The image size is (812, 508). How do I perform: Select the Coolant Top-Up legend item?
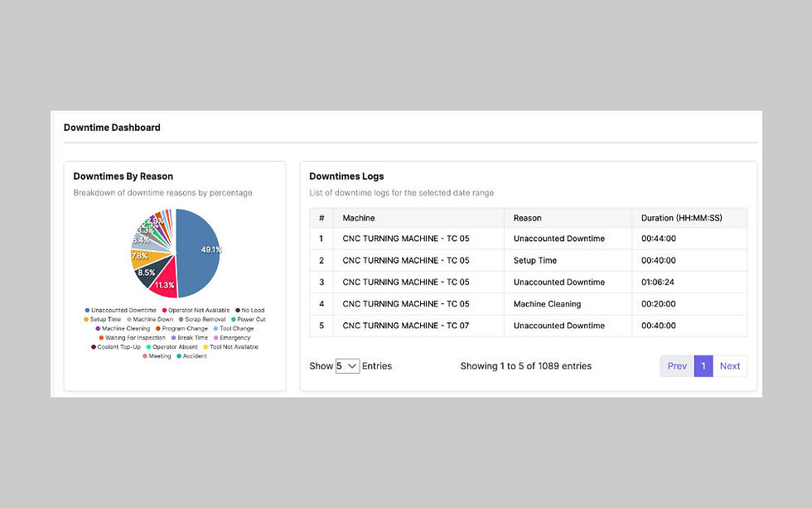116,347
